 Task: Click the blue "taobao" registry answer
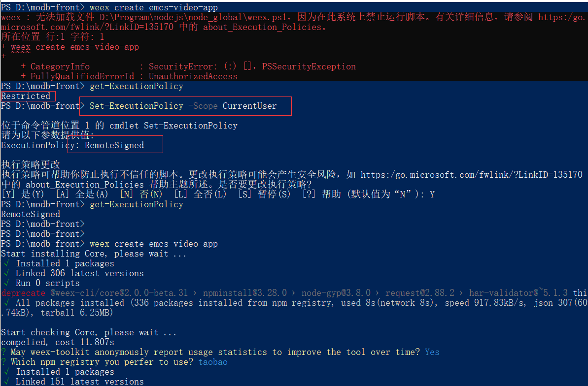click(213, 362)
